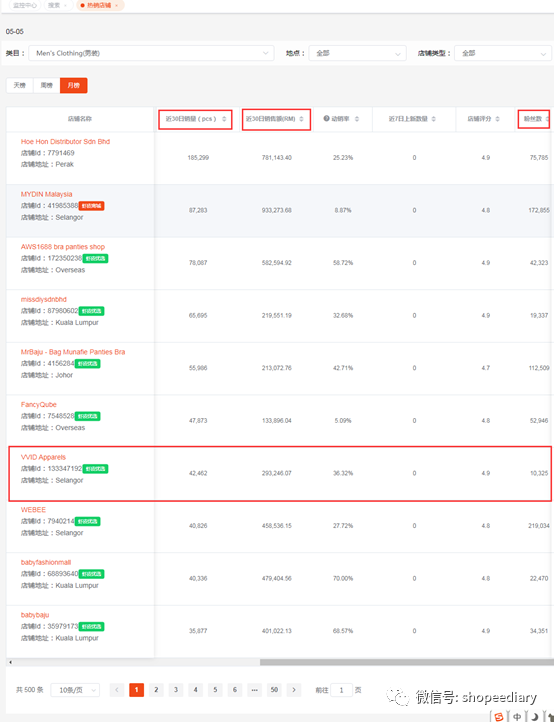Go to next page arrow in pagination
554x722 pixels.
click(294, 690)
